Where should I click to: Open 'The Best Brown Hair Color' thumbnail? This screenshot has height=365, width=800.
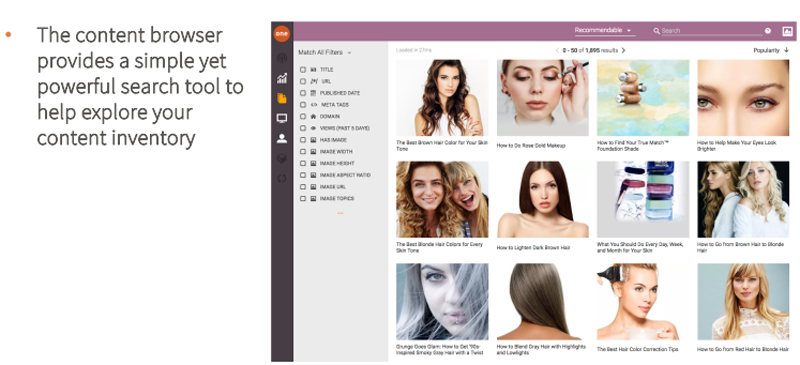(x=442, y=98)
